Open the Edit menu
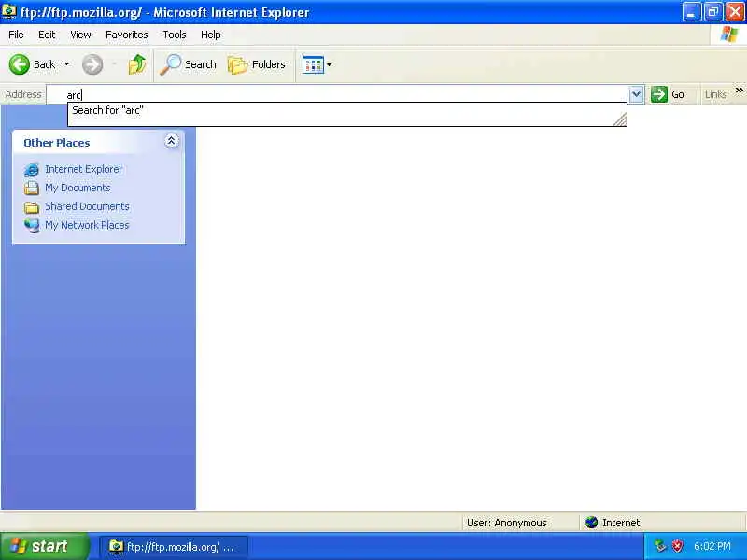The width and height of the screenshot is (747, 560). [x=47, y=35]
